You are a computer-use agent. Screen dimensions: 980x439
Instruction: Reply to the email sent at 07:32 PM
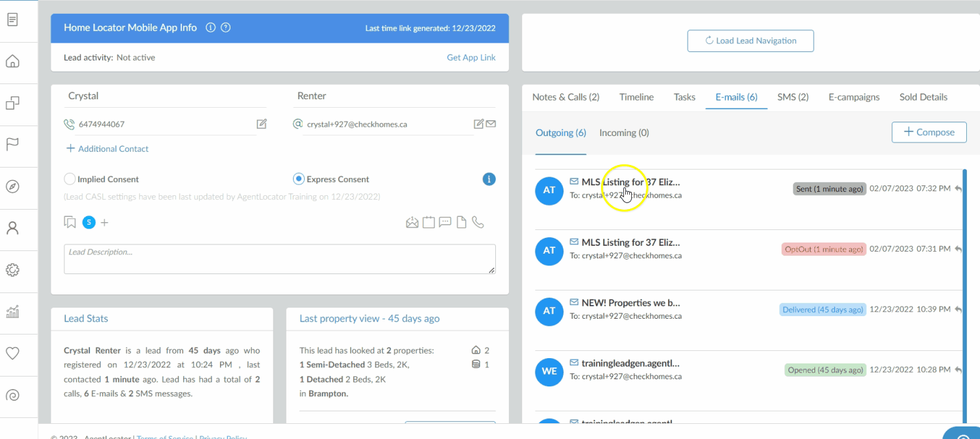tap(958, 189)
